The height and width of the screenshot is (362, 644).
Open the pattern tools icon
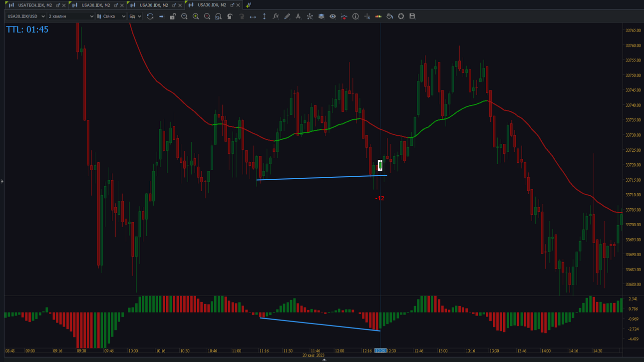pos(310,16)
